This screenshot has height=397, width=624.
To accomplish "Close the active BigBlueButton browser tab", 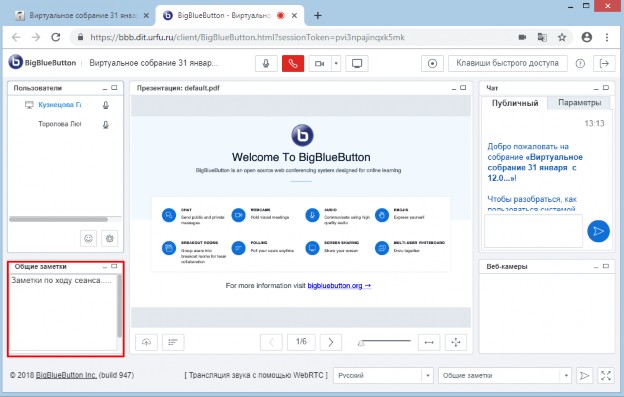I will pos(294,16).
